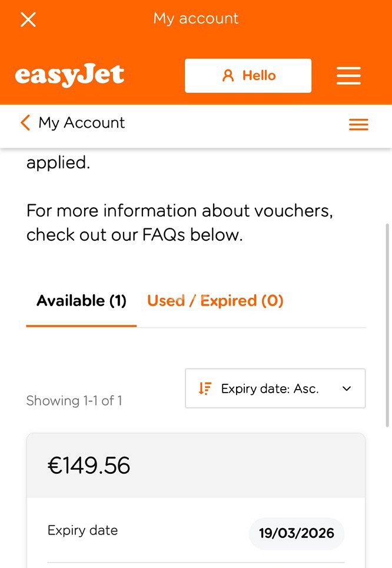Click the person icon in Hello button
Screen dimensions: 392x568
click(228, 76)
